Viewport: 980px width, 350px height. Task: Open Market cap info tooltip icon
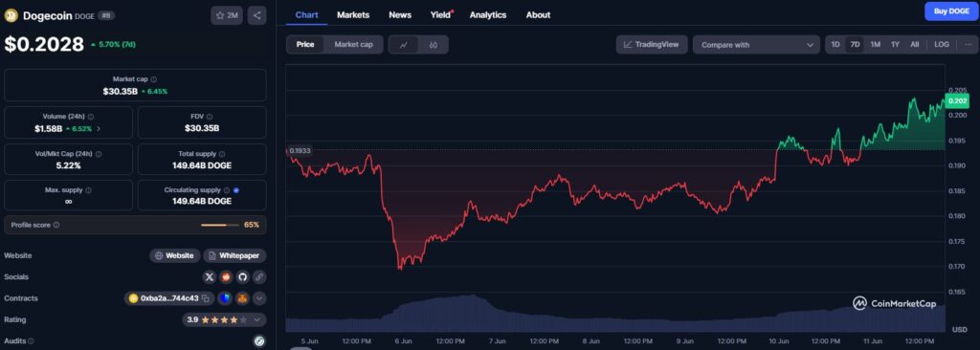tap(154, 79)
